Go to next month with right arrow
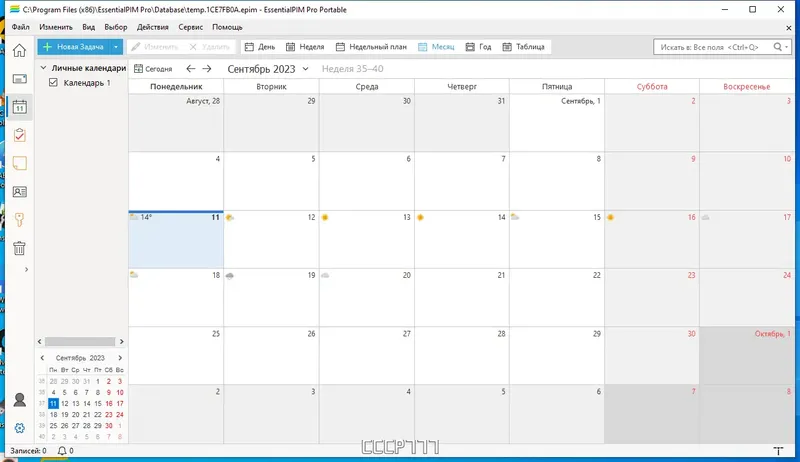Image resolution: width=800 pixels, height=462 pixels. point(207,68)
